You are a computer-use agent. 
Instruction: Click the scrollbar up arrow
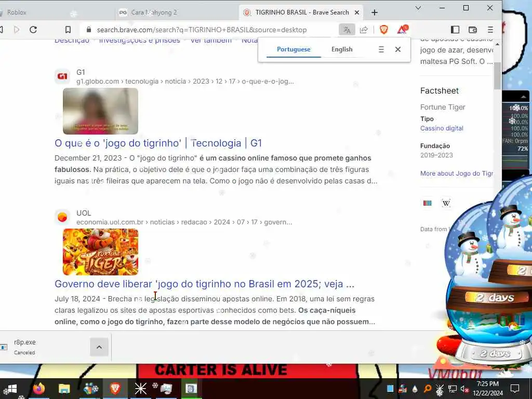coord(497,44)
